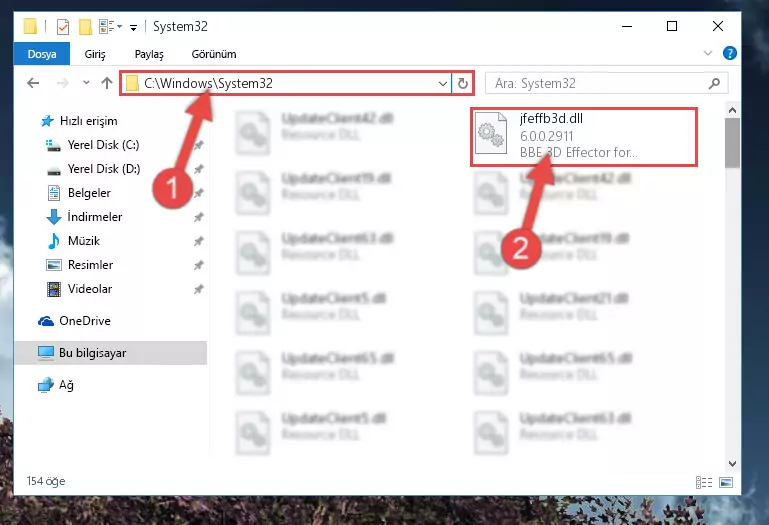This screenshot has height=525, width=769.
Task: Close the System32 window
Action: click(718, 26)
